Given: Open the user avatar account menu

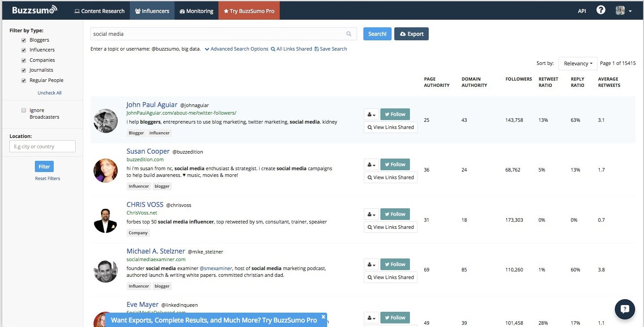Looking at the screenshot, I should tap(623, 11).
